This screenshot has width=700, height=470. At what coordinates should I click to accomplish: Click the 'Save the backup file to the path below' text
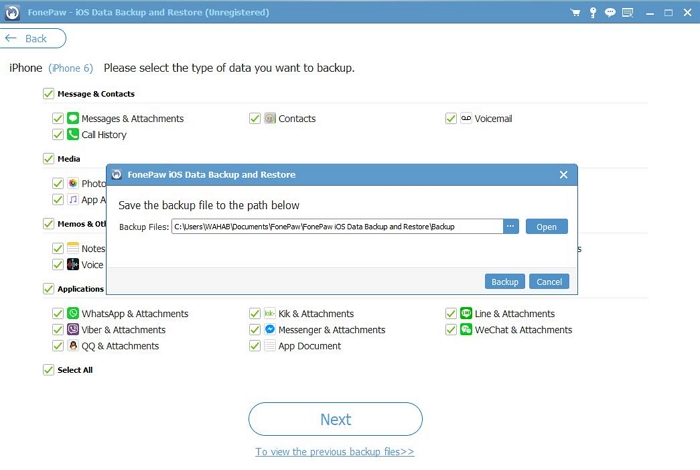[x=209, y=205]
